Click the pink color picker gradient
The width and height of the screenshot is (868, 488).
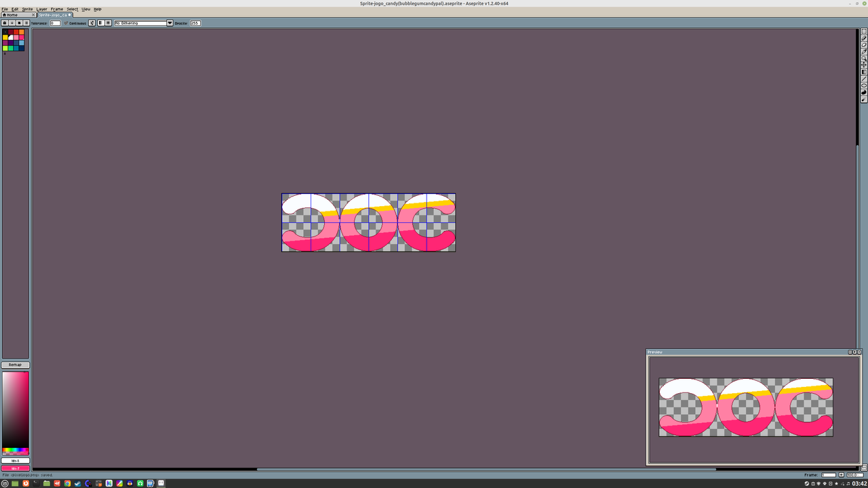[15, 409]
